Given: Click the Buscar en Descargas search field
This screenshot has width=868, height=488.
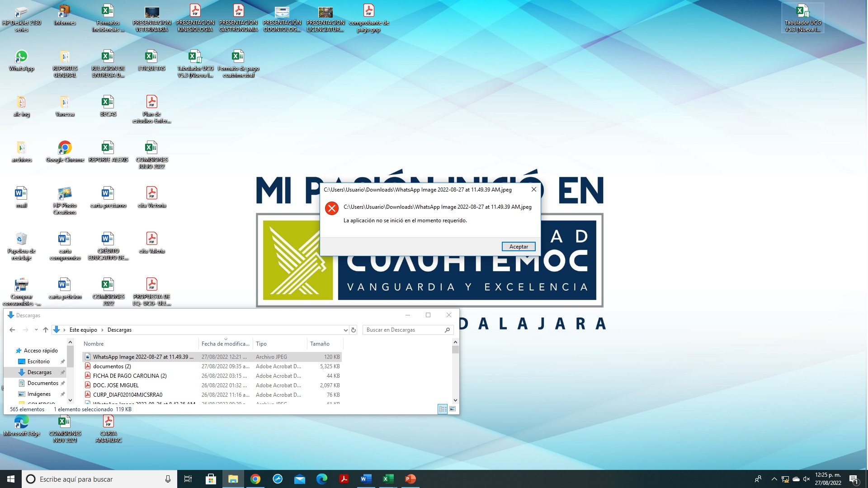Looking at the screenshot, I should (407, 330).
